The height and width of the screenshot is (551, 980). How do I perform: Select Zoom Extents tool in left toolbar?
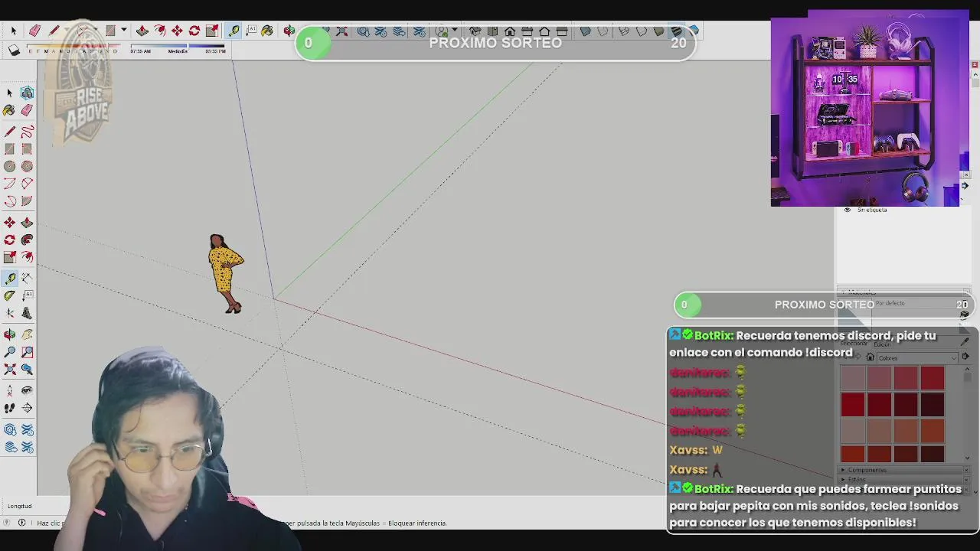pos(9,370)
